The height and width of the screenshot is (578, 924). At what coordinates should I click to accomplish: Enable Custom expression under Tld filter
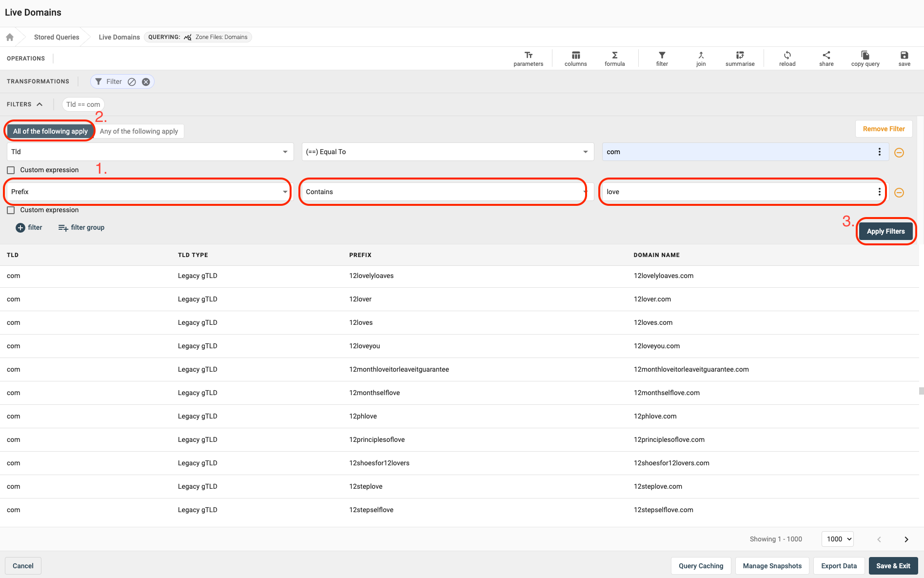point(11,170)
